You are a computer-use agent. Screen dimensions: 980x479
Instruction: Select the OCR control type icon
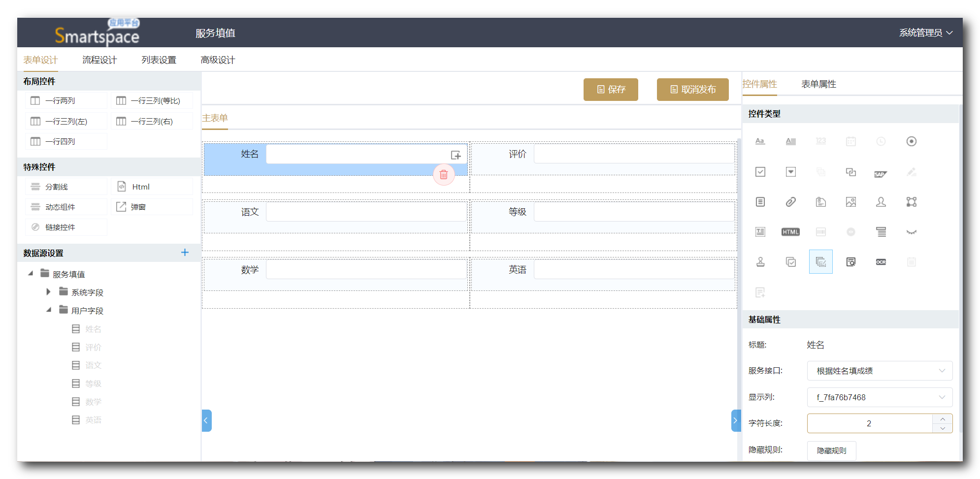click(881, 262)
